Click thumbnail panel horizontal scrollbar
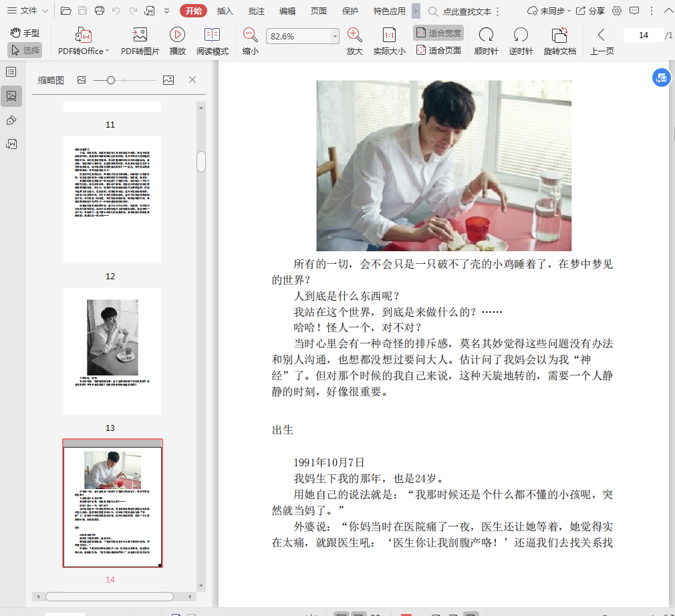 click(110, 597)
